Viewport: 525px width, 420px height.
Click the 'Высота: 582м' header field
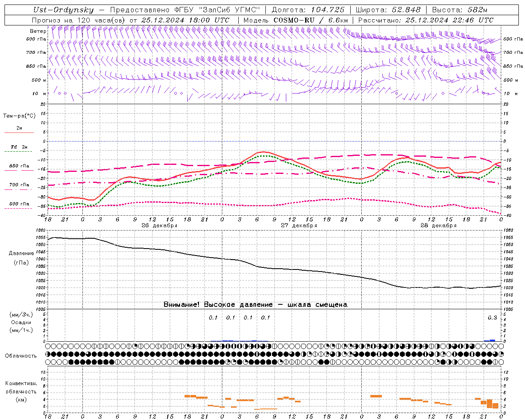[x=460, y=10]
